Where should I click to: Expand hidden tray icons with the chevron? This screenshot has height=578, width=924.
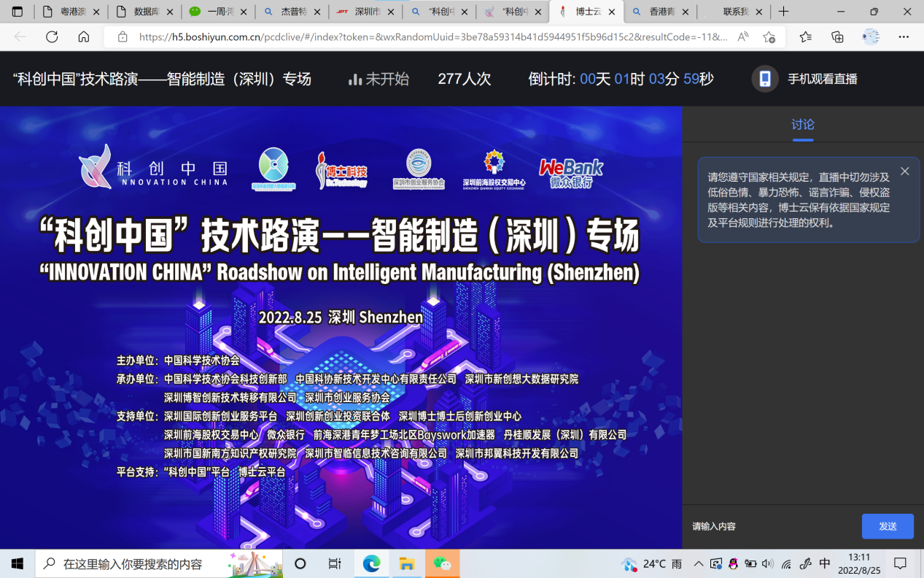pyautogui.click(x=698, y=563)
